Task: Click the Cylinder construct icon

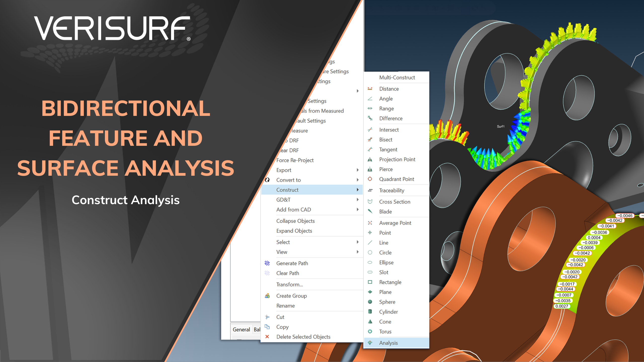Action: click(370, 312)
